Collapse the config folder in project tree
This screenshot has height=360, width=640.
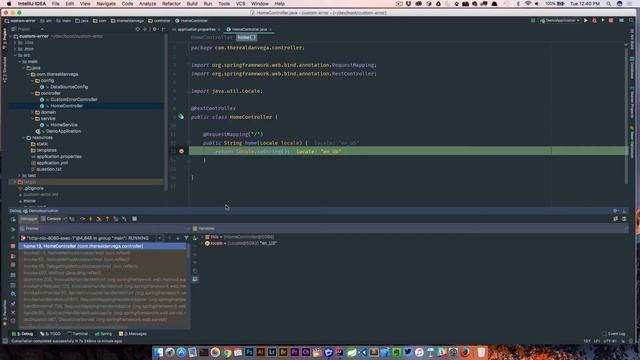point(33,81)
